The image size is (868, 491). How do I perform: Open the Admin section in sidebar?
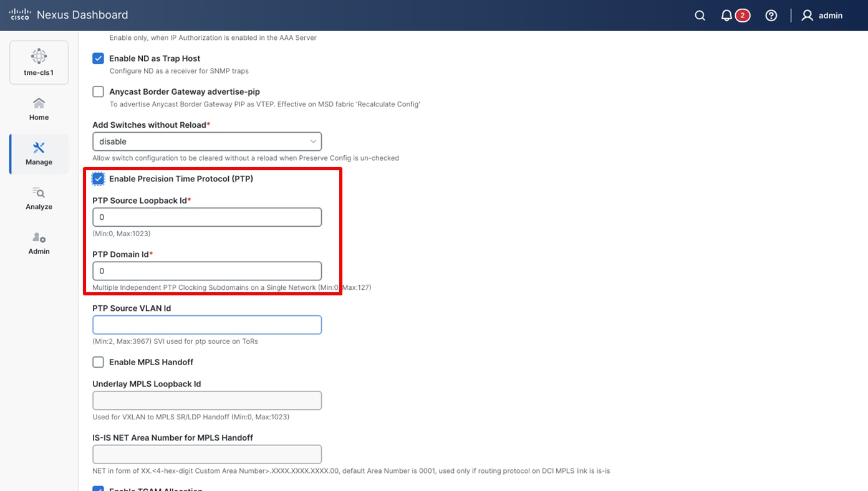tap(39, 244)
